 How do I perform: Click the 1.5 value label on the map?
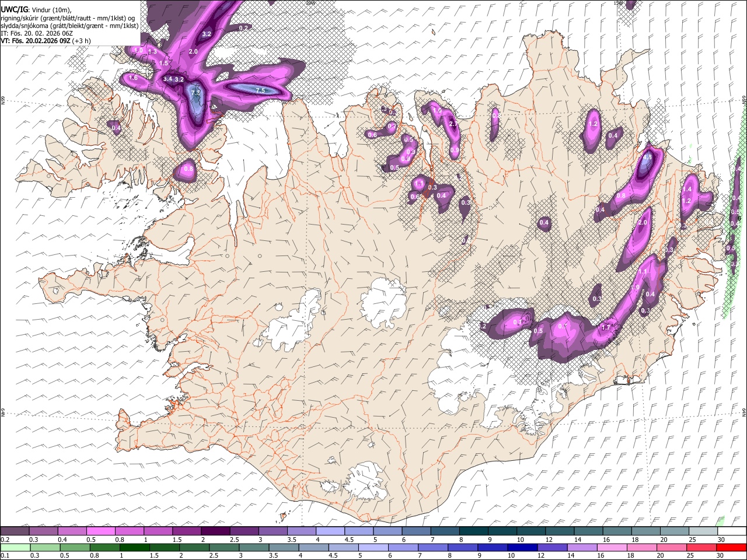[x=163, y=63]
